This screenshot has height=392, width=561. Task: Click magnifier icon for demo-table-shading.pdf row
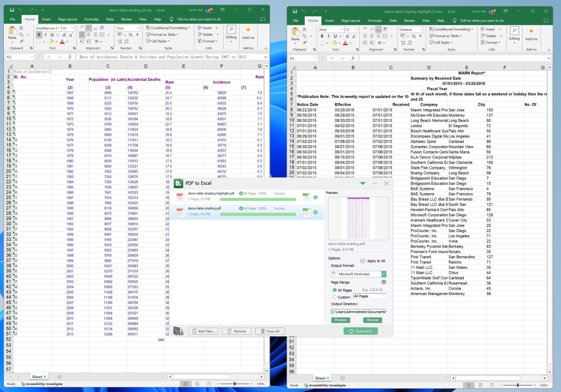pos(316,212)
